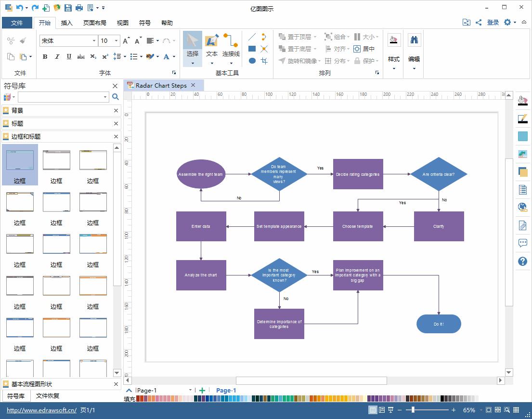Toggle bold text formatting

coord(45,57)
